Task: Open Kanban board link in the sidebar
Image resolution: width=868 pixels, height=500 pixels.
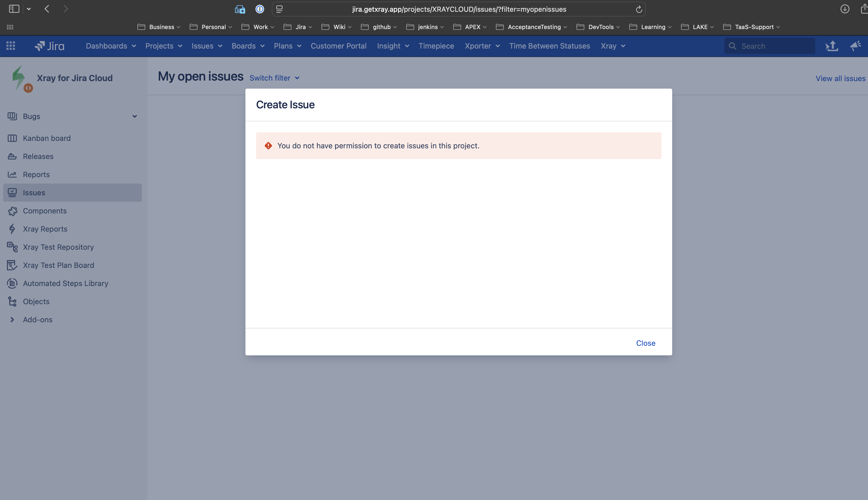Action: [x=47, y=138]
